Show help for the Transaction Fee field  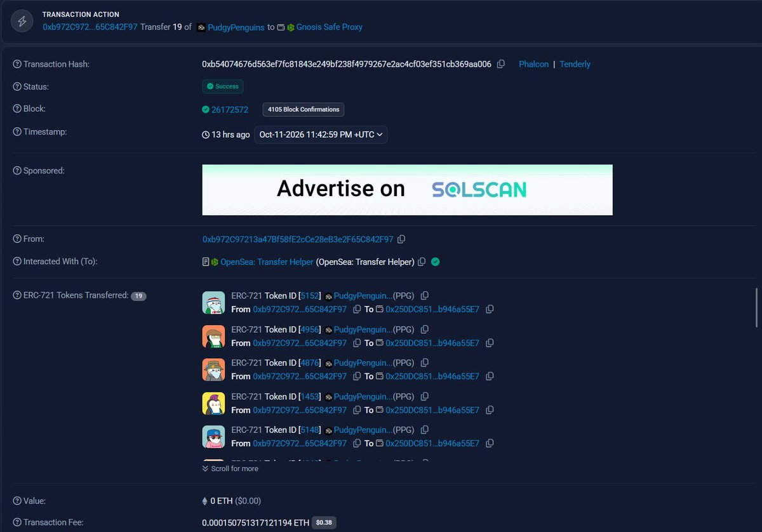(17, 522)
